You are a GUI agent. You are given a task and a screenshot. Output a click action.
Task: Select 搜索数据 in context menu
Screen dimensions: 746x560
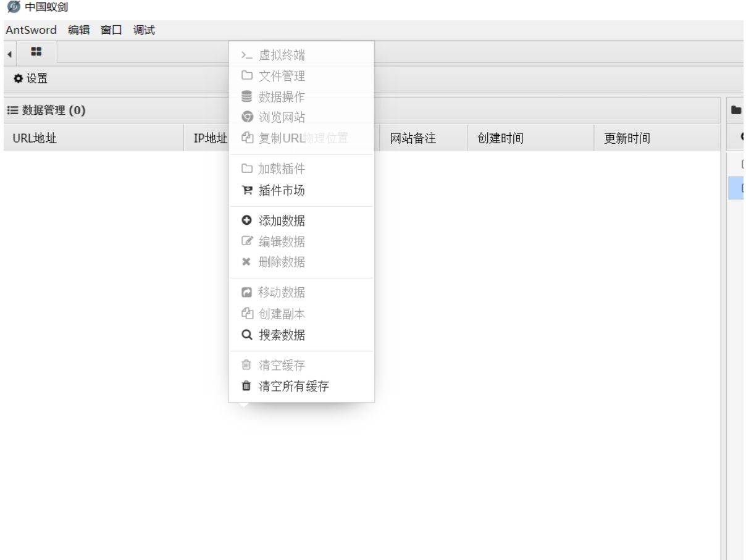pos(301,335)
